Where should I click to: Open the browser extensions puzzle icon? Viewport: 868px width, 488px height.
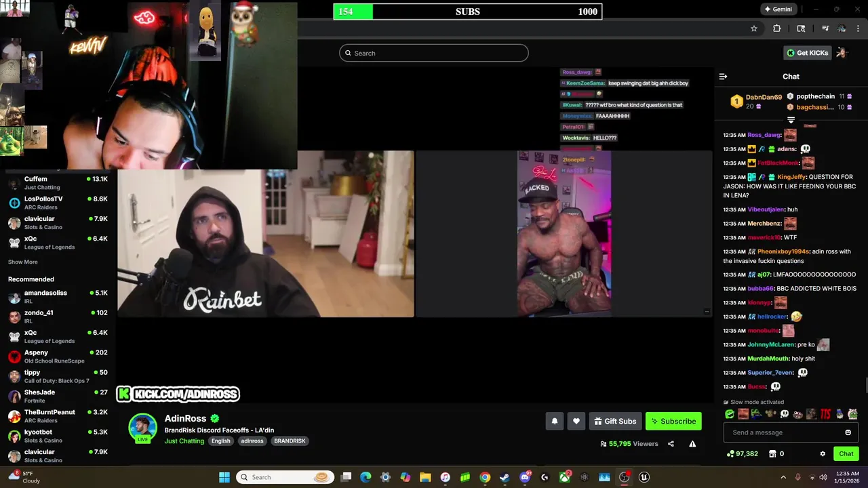click(x=777, y=28)
